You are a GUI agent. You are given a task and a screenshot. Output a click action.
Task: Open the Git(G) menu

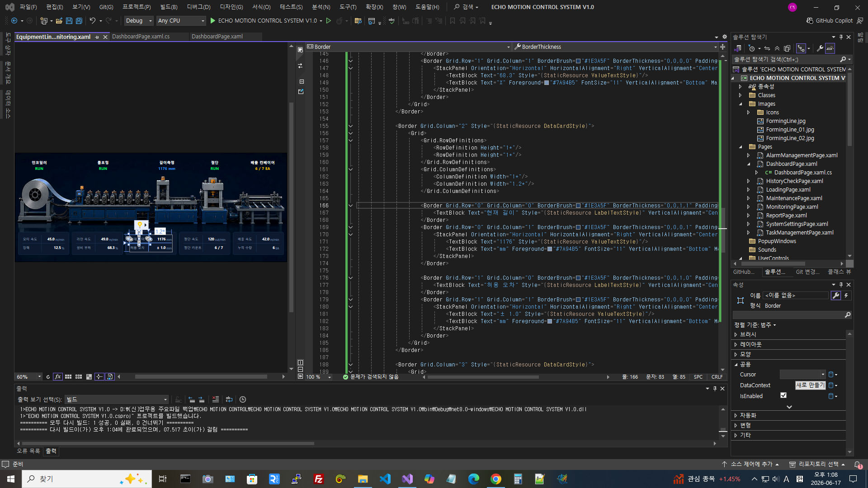[106, 7]
